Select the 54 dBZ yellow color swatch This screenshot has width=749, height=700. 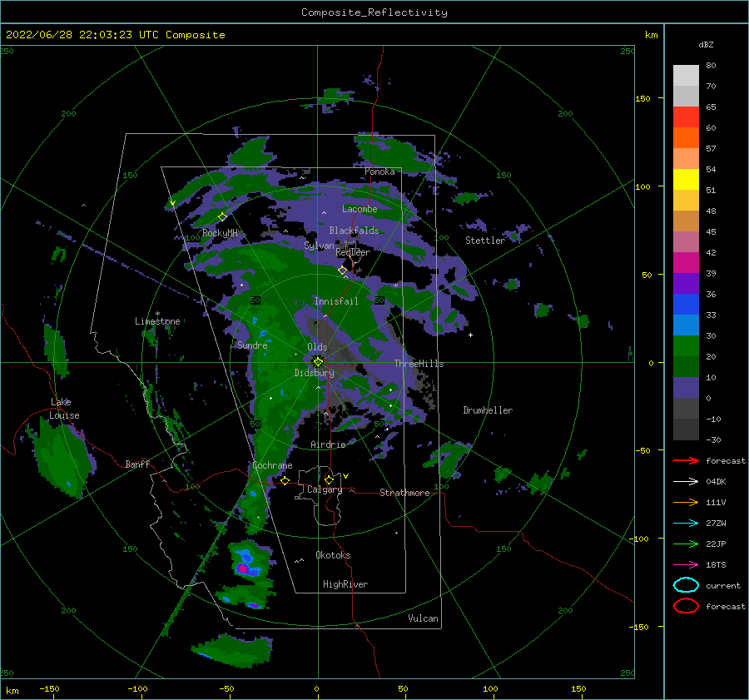pyautogui.click(x=686, y=180)
